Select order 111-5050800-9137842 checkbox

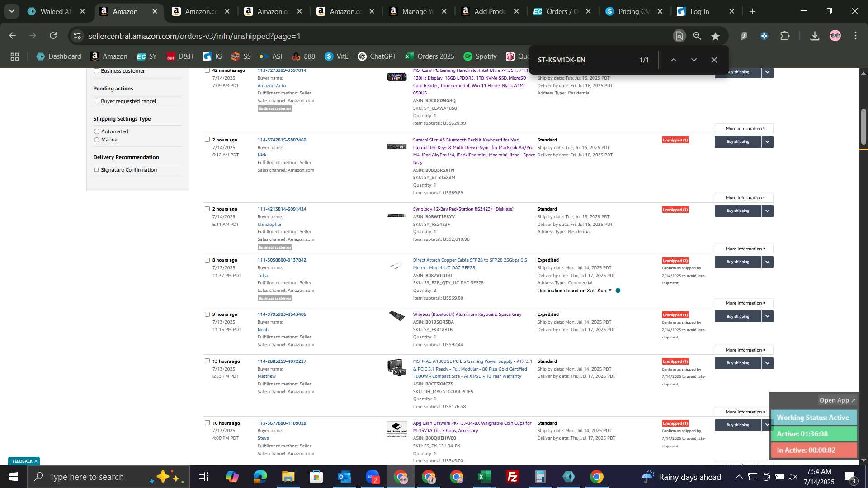coord(207,260)
